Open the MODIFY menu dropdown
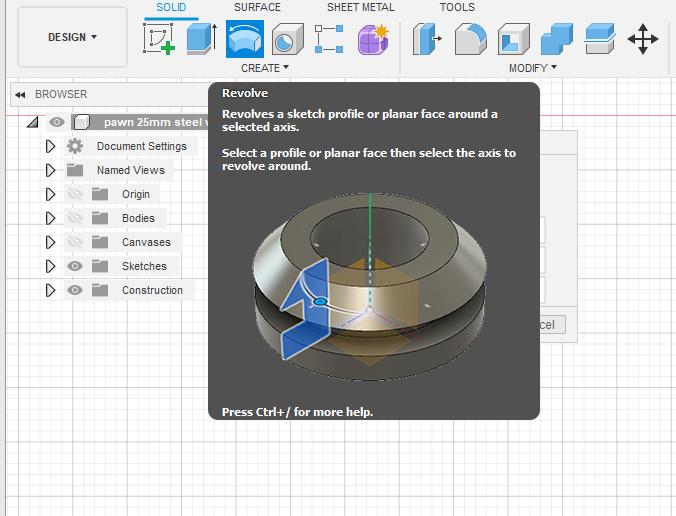Viewport: 676px width, 516px height. [x=533, y=68]
